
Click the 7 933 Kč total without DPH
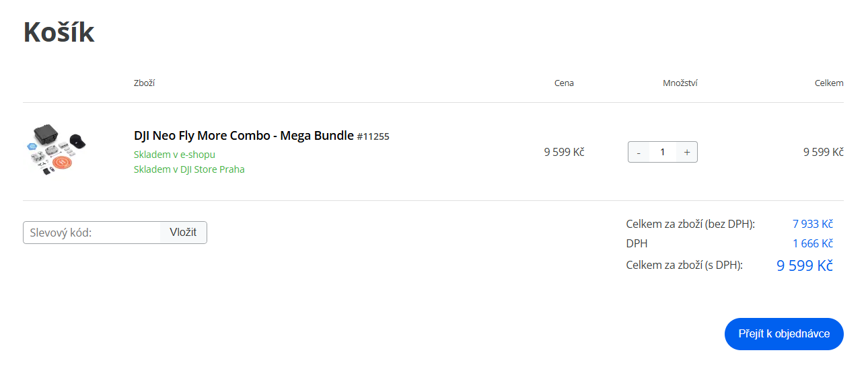(813, 224)
